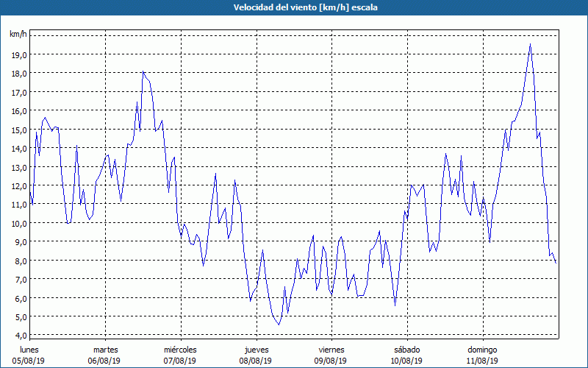Viewport: 588px width, 368px height.
Task: Click the 'km/h' unit label
Action: [x=18, y=35]
